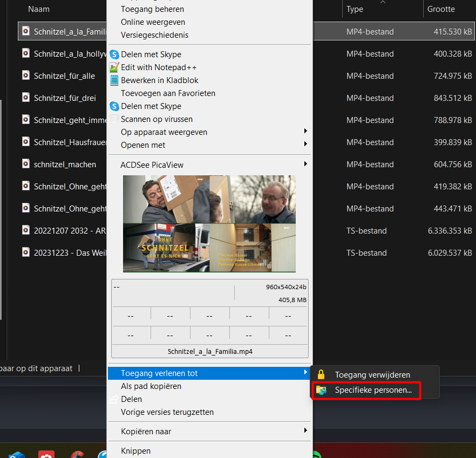476x458 pixels.
Task: Expand Op apparaat weergeven submenu
Action: pos(305,132)
